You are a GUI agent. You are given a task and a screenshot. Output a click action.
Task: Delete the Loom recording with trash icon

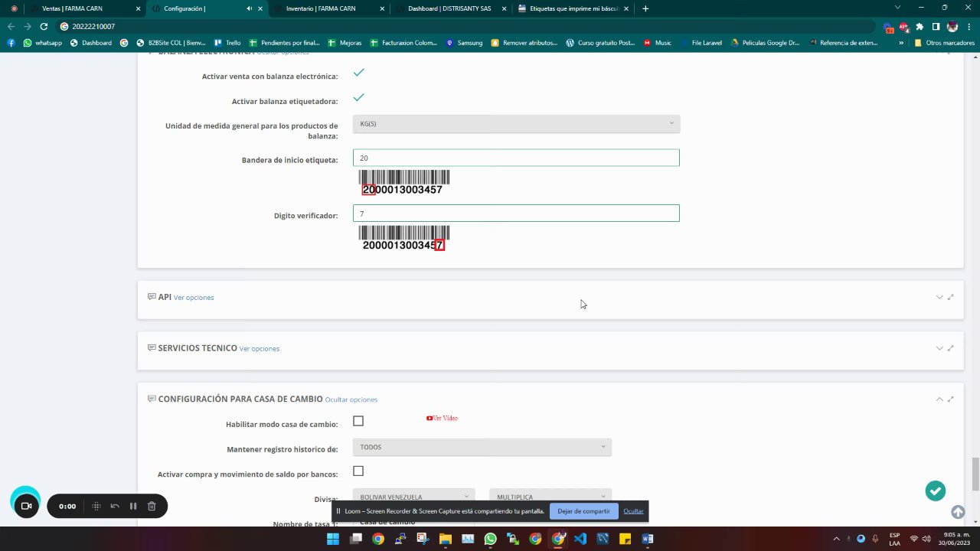(x=152, y=506)
